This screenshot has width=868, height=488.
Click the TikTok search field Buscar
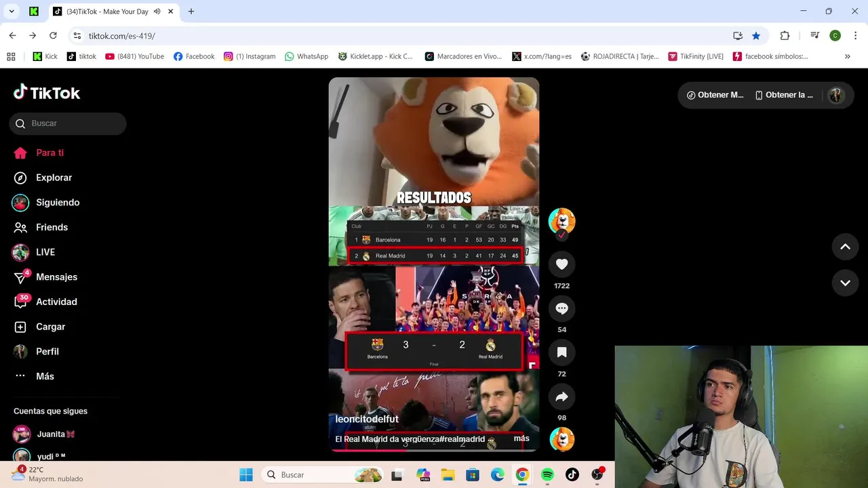click(68, 123)
